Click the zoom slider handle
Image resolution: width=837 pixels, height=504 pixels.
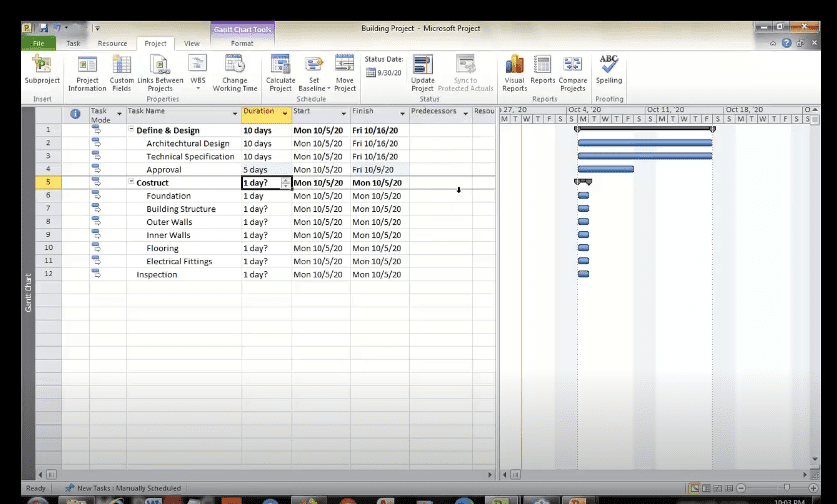(x=786, y=487)
